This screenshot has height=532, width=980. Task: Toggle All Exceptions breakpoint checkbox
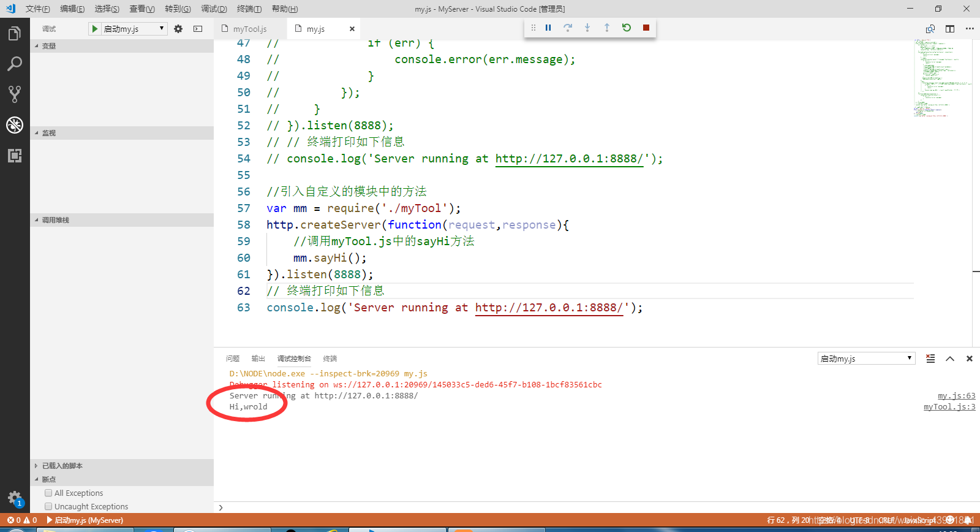point(48,493)
